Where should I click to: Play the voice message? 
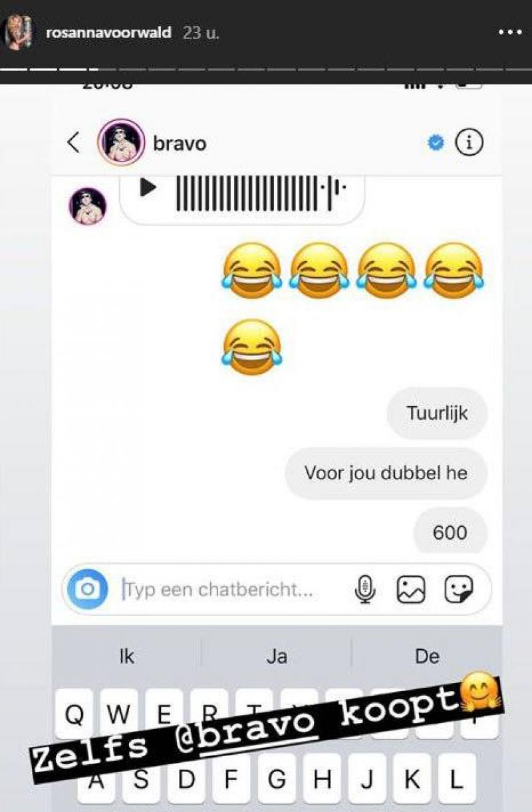(x=148, y=188)
